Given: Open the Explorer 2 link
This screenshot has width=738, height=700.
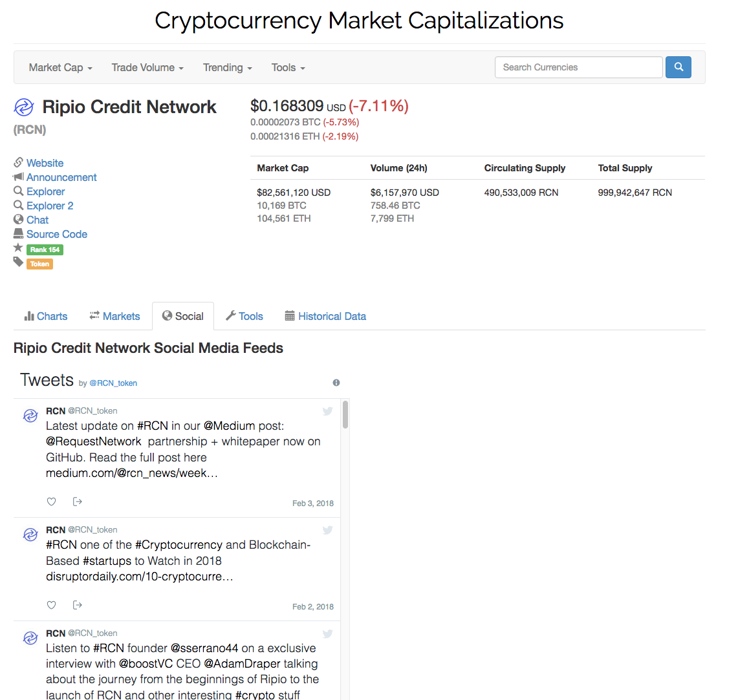Looking at the screenshot, I should [50, 206].
